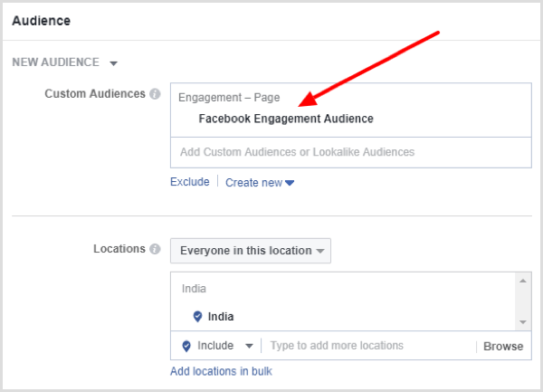Click Add locations in bulk link

tap(221, 371)
